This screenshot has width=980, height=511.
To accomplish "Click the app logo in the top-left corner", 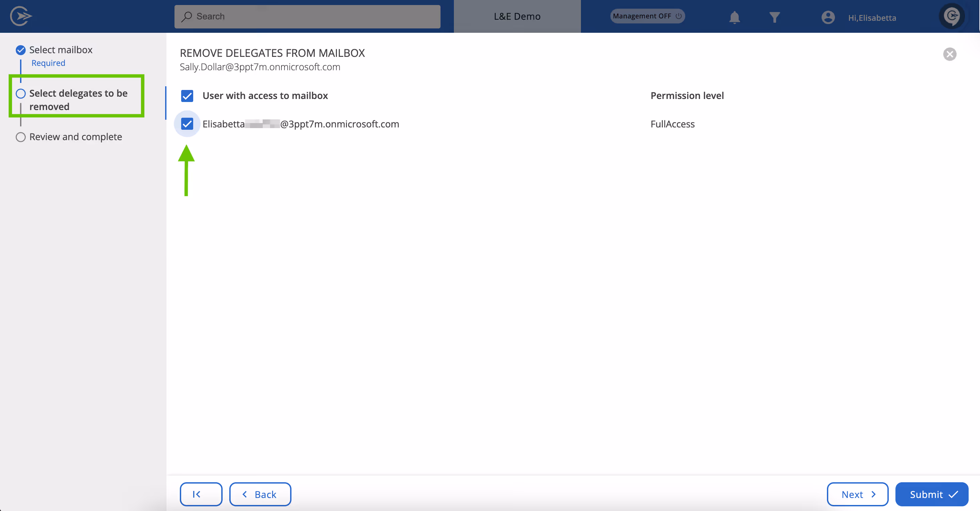I will [x=21, y=16].
